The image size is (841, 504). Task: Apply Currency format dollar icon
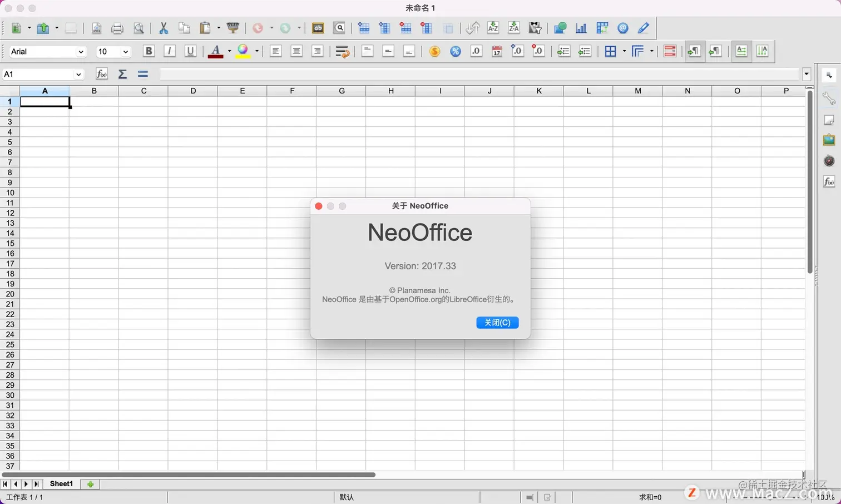point(434,51)
